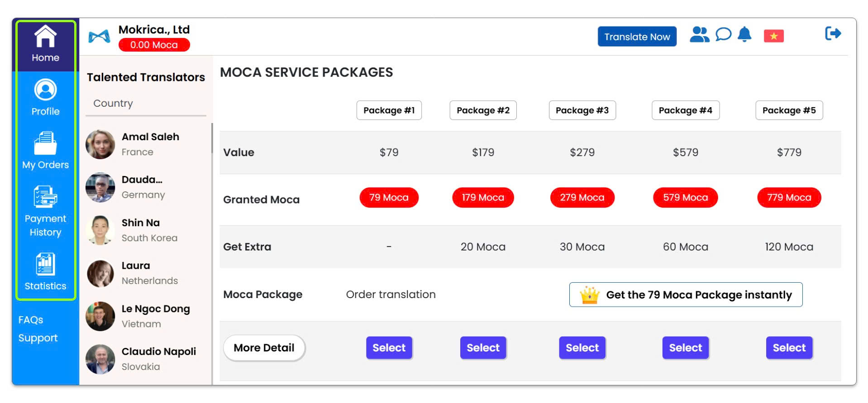Click the users group icon

(x=699, y=35)
